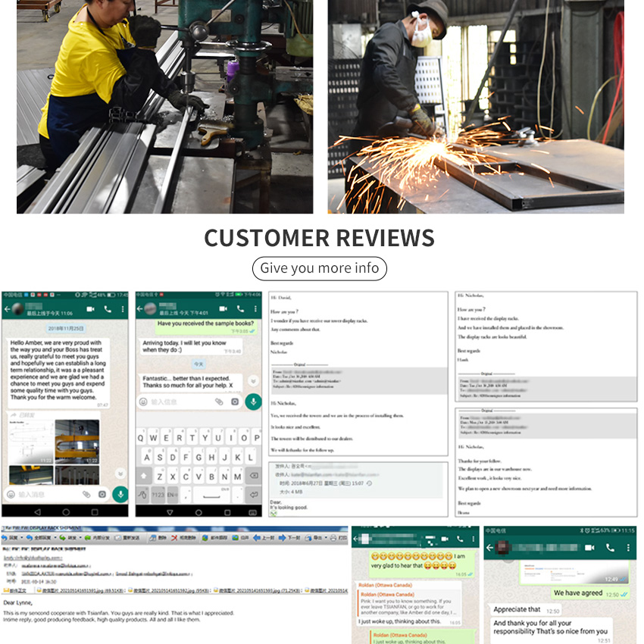Click first jpg attachment link in email

coord(80,591)
